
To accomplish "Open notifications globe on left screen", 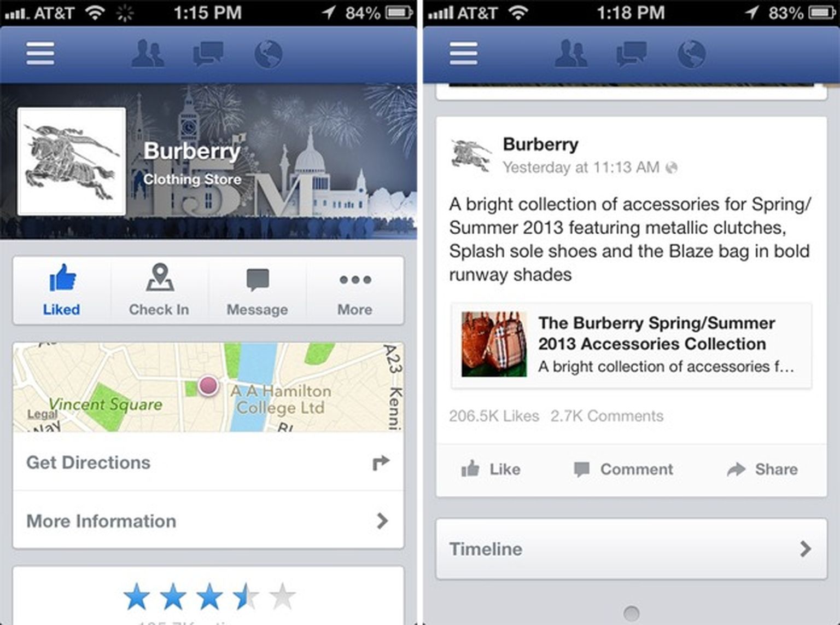I will click(x=269, y=54).
